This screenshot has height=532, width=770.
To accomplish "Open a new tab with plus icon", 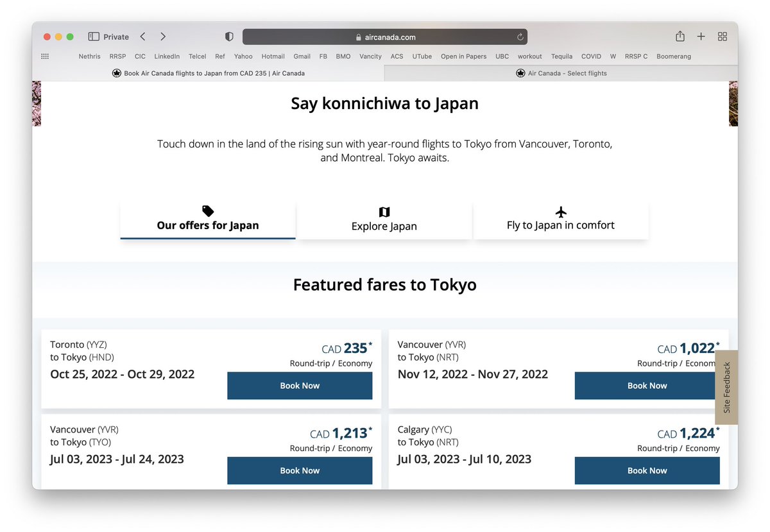I will pyautogui.click(x=701, y=37).
